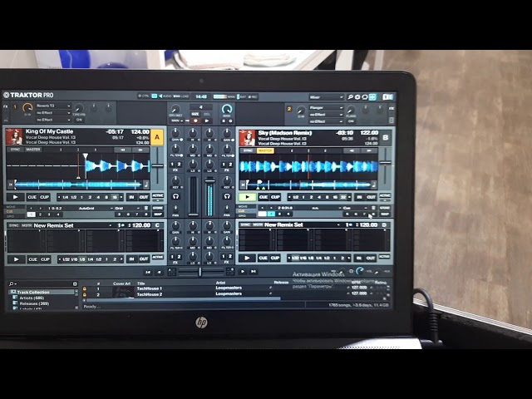Open the Reverb T3 effect dropdown
532x399 pixels.
point(53,106)
